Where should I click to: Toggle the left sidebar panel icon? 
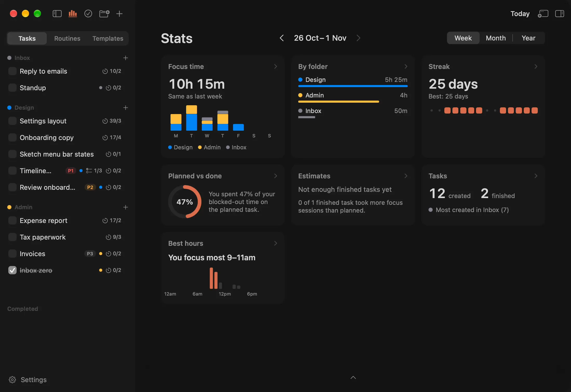[x=57, y=13]
